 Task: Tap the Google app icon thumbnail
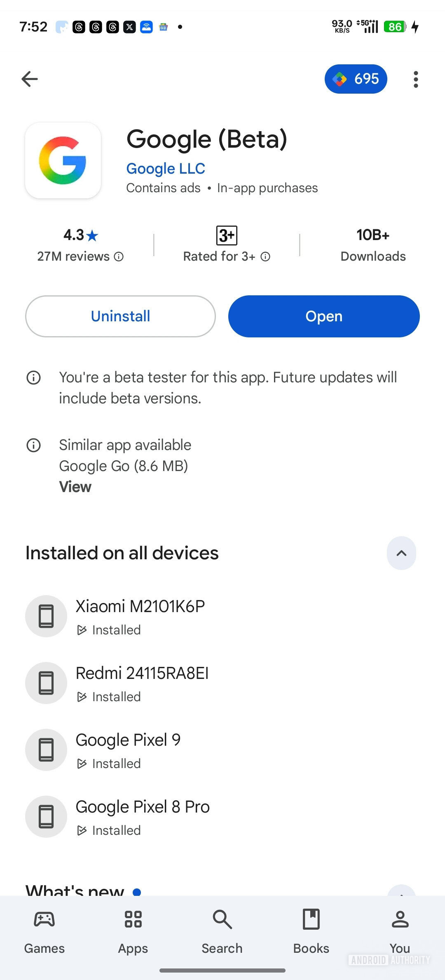click(x=63, y=160)
